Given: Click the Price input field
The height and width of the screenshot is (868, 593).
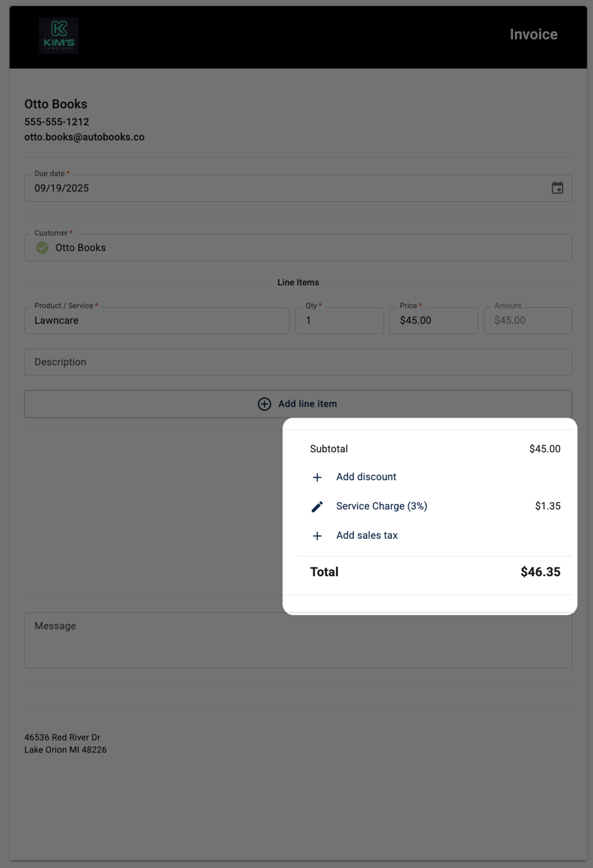Looking at the screenshot, I should point(433,321).
